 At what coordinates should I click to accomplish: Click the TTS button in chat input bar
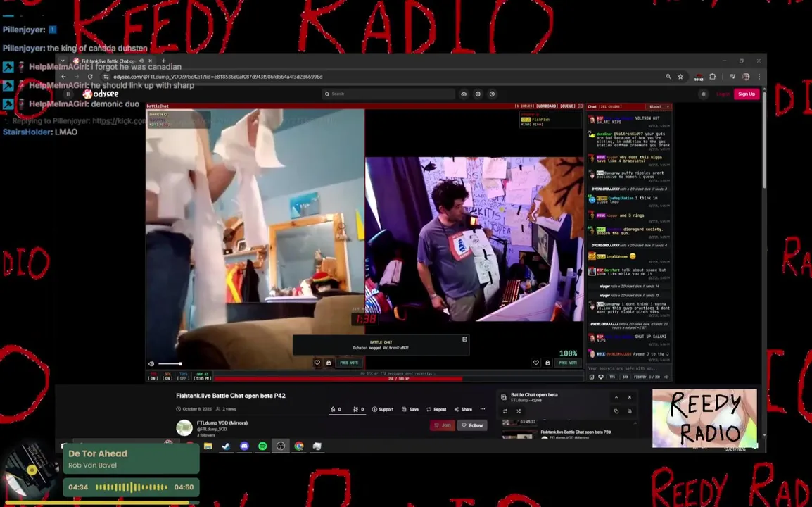612,377
